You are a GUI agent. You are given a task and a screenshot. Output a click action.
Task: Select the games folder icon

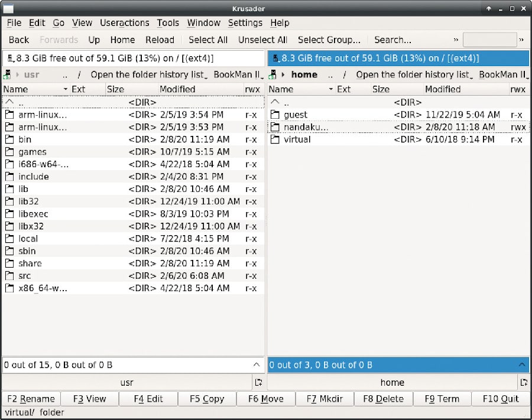[9, 152]
